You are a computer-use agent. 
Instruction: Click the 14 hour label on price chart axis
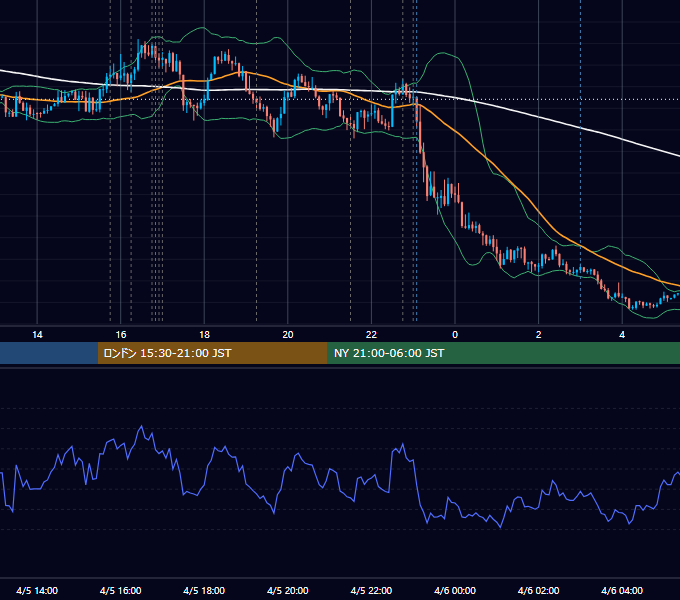tap(37, 335)
